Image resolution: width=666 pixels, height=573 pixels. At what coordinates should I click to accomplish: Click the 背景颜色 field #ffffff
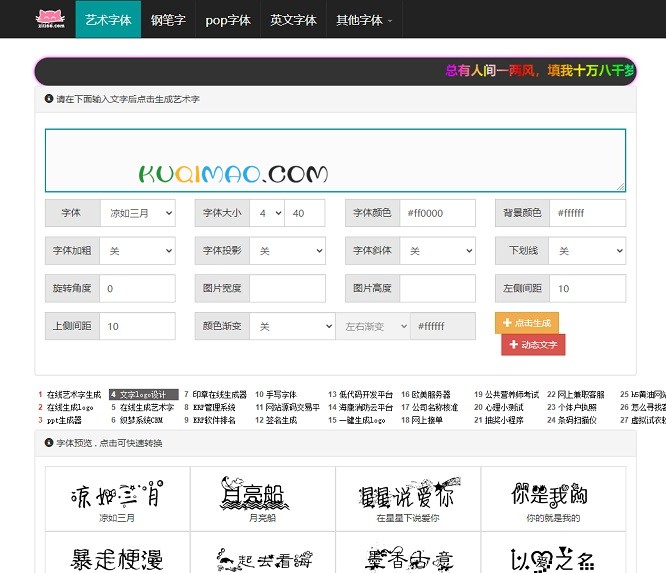(587, 213)
